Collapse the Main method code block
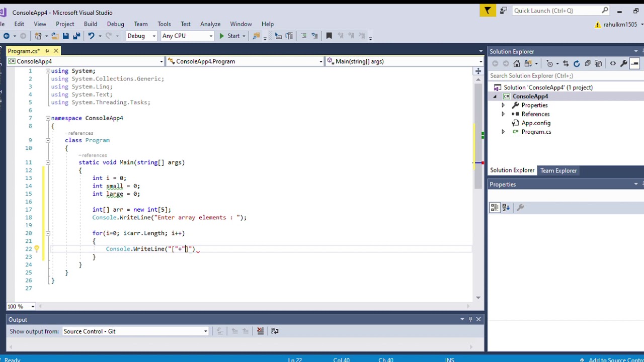This screenshot has height=362, width=644. [x=48, y=162]
